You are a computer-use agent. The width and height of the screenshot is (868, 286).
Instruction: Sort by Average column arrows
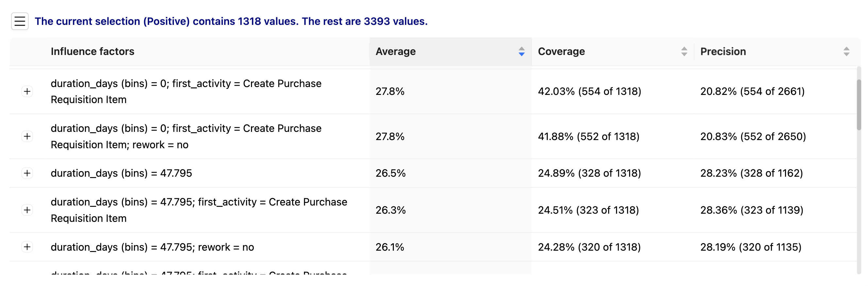pyautogui.click(x=521, y=52)
